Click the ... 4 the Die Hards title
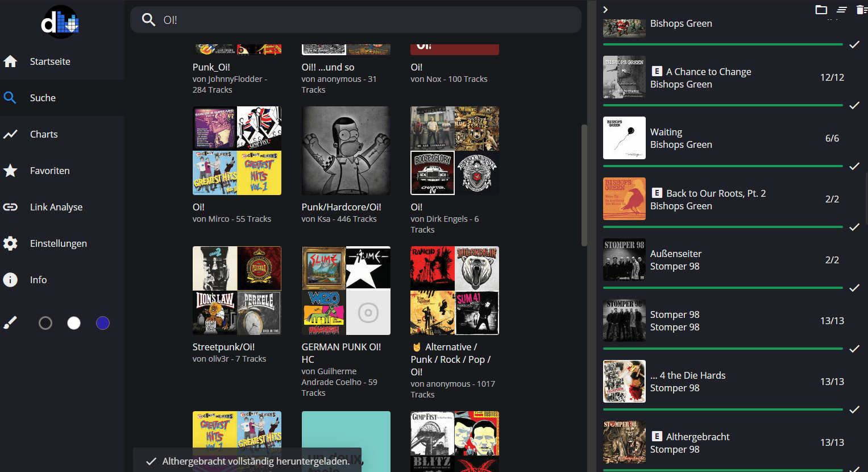The width and height of the screenshot is (868, 472). (x=688, y=375)
